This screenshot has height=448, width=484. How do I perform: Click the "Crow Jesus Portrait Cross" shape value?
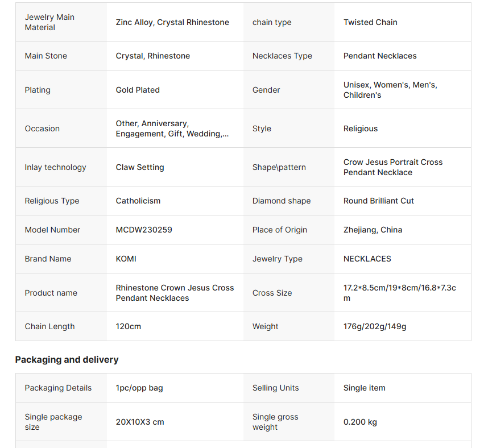392,168
